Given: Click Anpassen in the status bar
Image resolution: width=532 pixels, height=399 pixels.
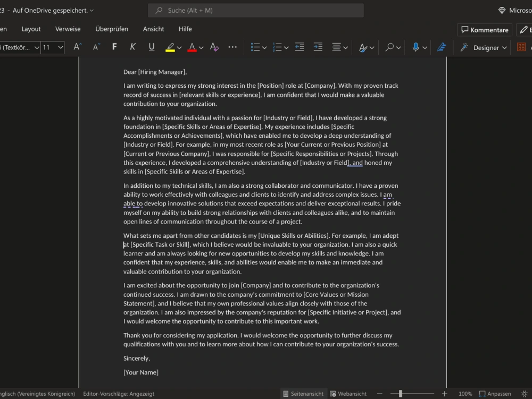Looking at the screenshot, I should tap(496, 394).
